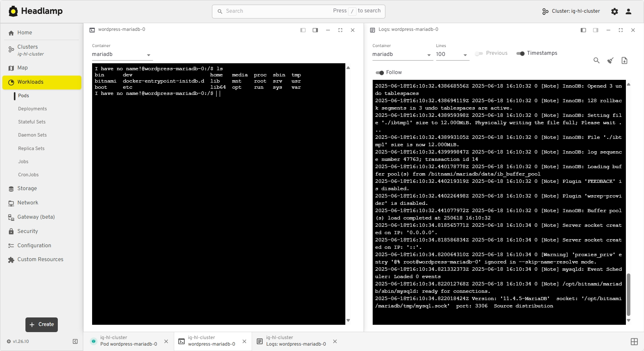
Task: Click the Create button
Action: [x=42, y=325]
